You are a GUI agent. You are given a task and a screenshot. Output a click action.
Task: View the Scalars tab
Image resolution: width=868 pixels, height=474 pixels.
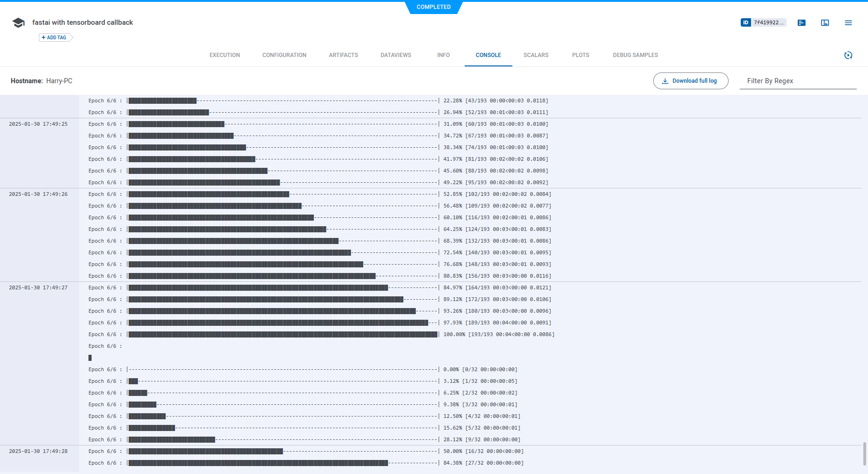tap(536, 55)
